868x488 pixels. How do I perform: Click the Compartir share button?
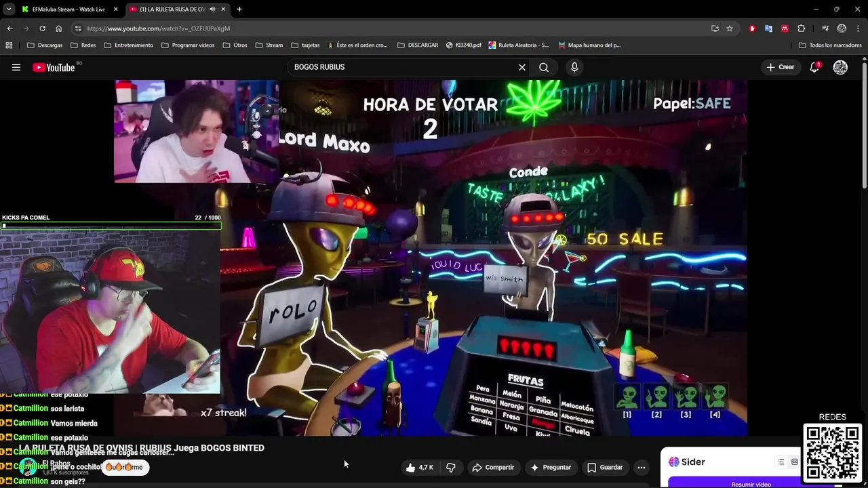pos(493,467)
